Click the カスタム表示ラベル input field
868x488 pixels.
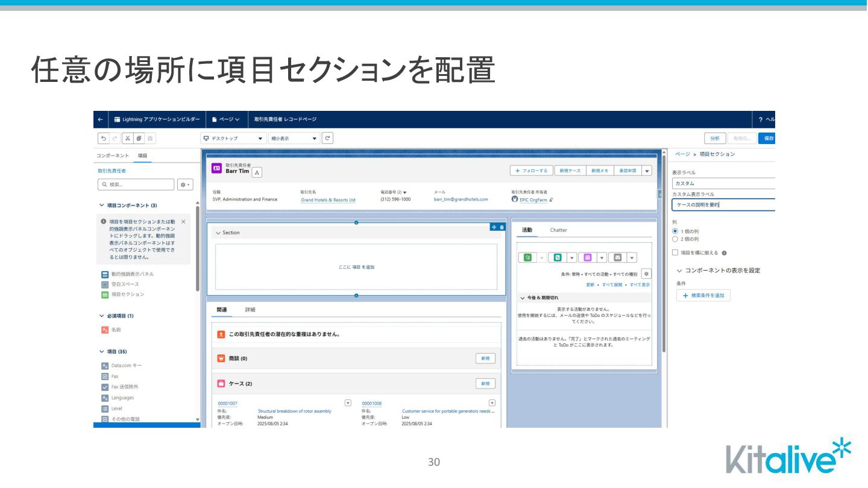pyautogui.click(x=723, y=205)
